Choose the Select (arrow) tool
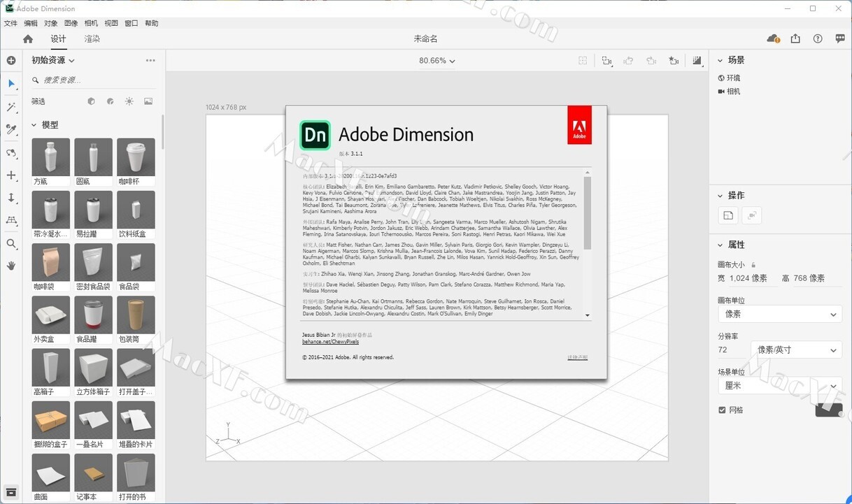Viewport: 852px width, 504px height. click(11, 84)
